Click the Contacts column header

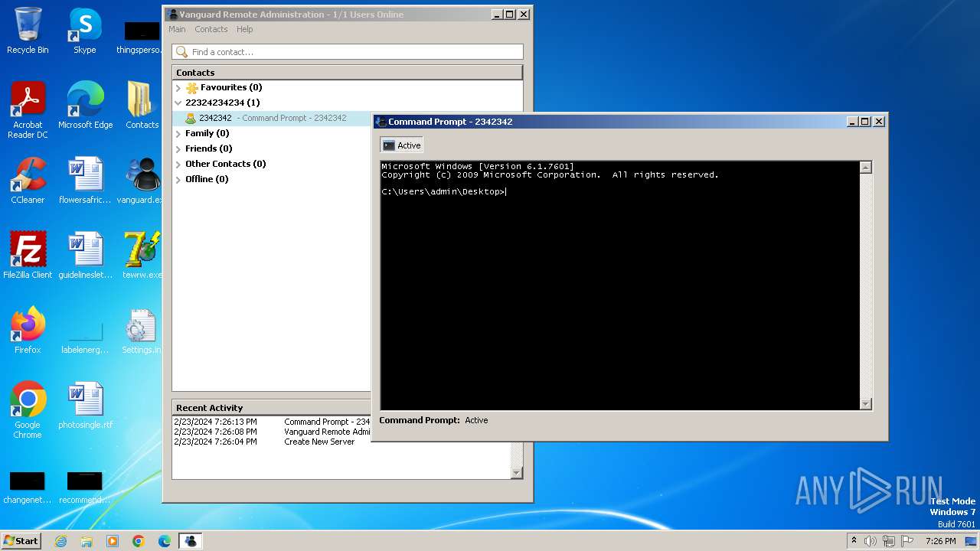coord(347,73)
